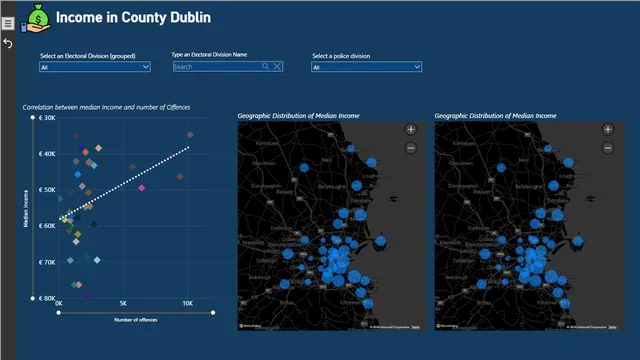Image resolution: width=640 pixels, height=360 pixels.
Task: Click the '10K' x-axis label
Action: [x=188, y=303]
